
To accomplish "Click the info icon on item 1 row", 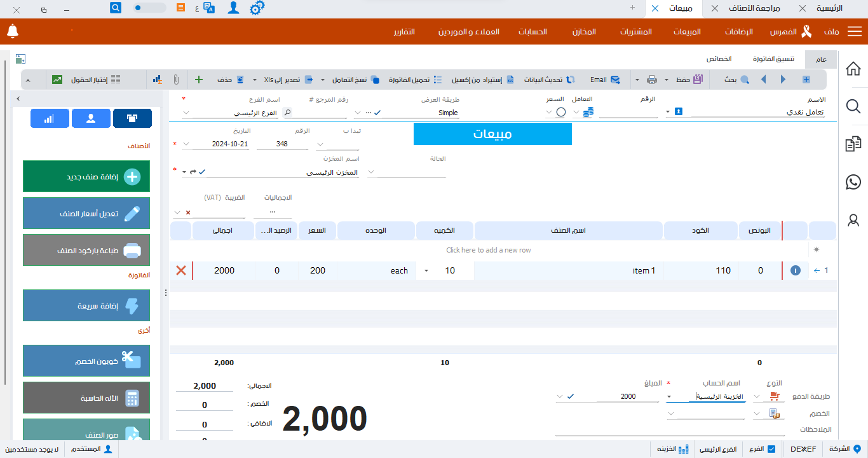I will point(795,270).
